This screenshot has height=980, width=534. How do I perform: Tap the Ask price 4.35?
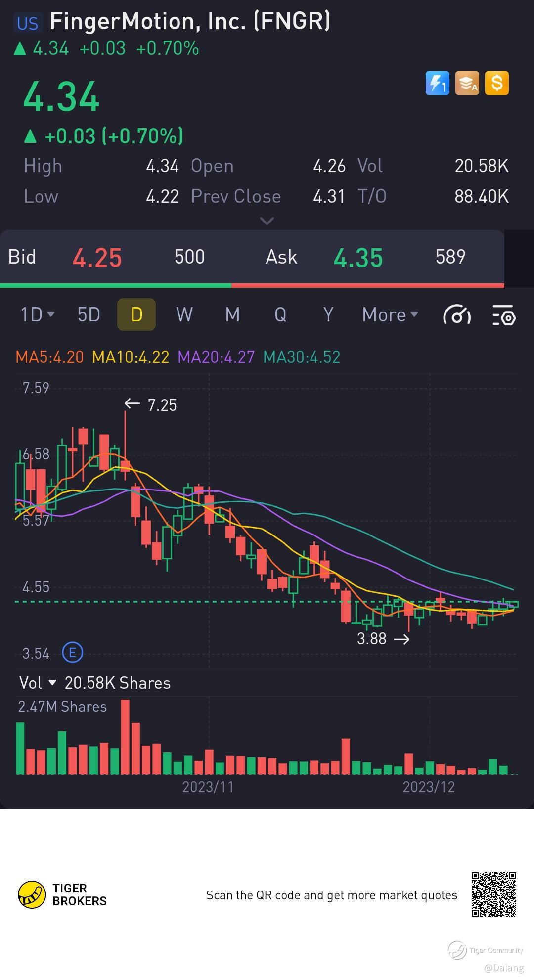[x=358, y=258]
